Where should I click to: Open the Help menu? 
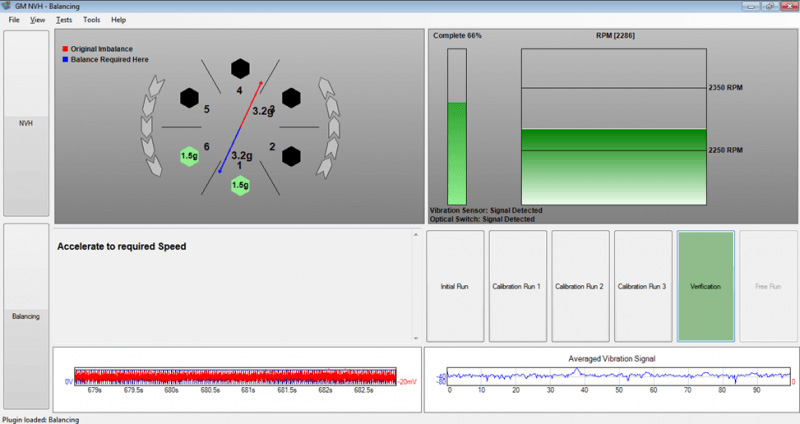point(118,20)
